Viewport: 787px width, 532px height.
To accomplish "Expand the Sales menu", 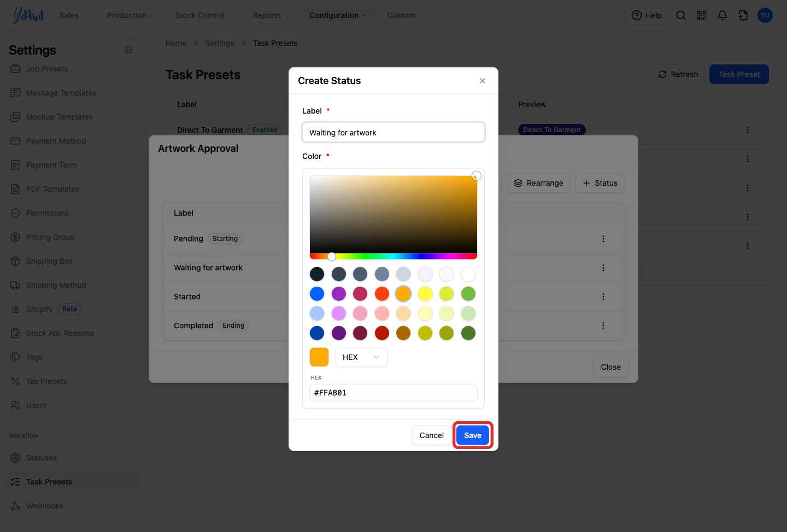I will click(x=73, y=15).
